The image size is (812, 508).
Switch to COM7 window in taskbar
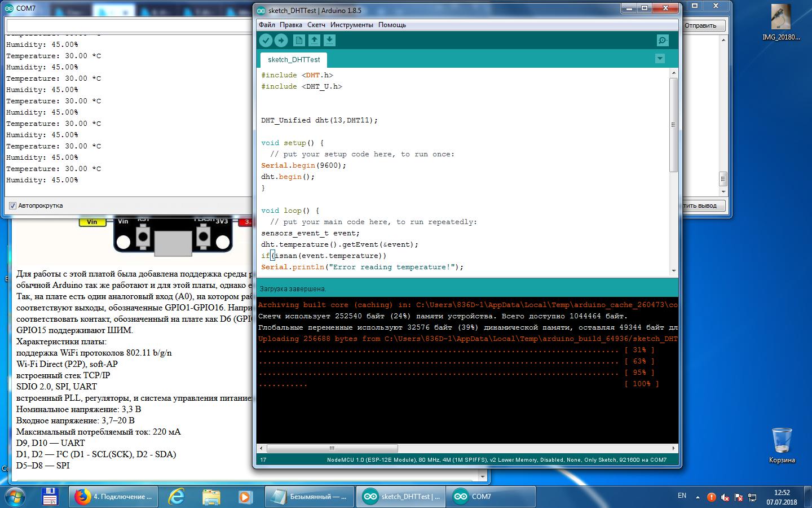pos(474,497)
